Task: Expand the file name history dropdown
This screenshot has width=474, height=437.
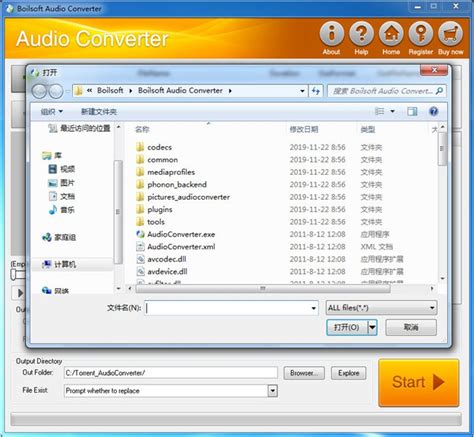Action: click(x=313, y=308)
